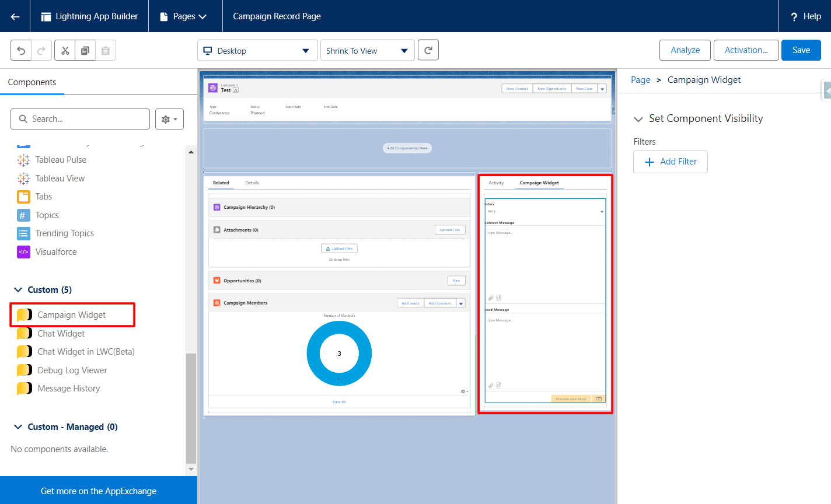Click the Analyze button
Screen dimensions: 831x504
(x=685, y=50)
